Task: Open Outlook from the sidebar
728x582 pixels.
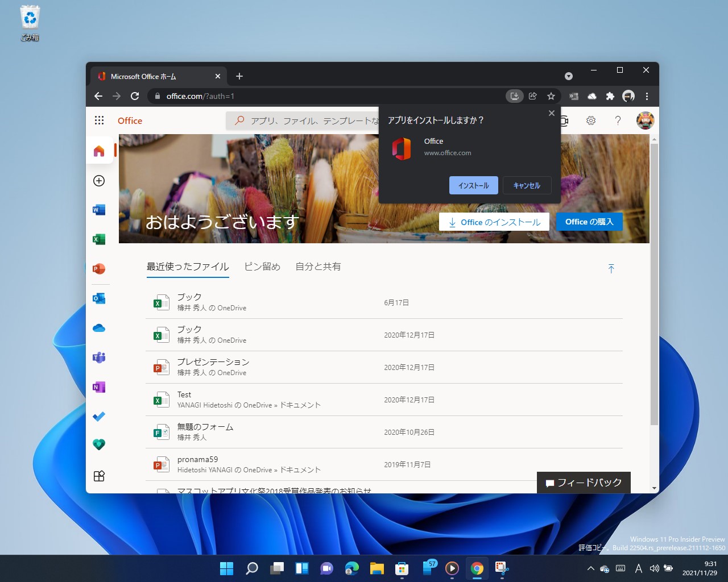Action: pos(99,298)
